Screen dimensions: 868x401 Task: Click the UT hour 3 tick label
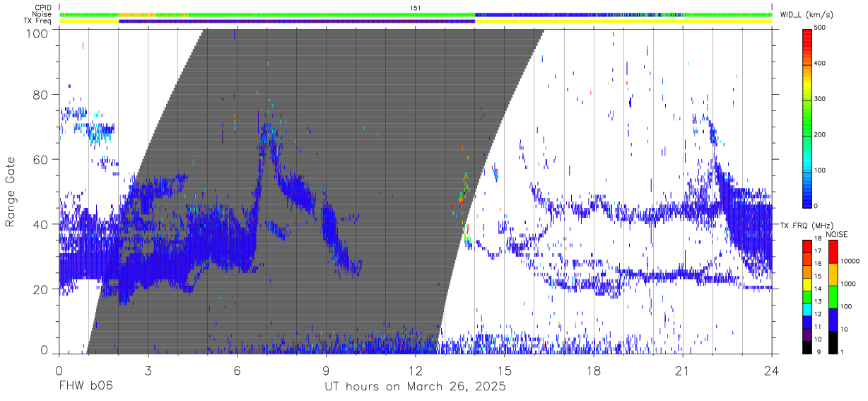pyautogui.click(x=148, y=371)
